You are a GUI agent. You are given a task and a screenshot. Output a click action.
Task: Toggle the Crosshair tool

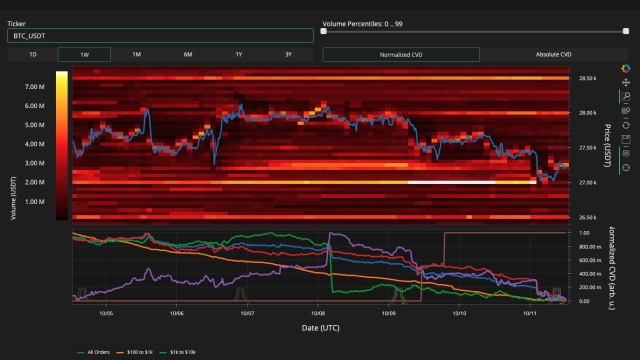coord(626,168)
